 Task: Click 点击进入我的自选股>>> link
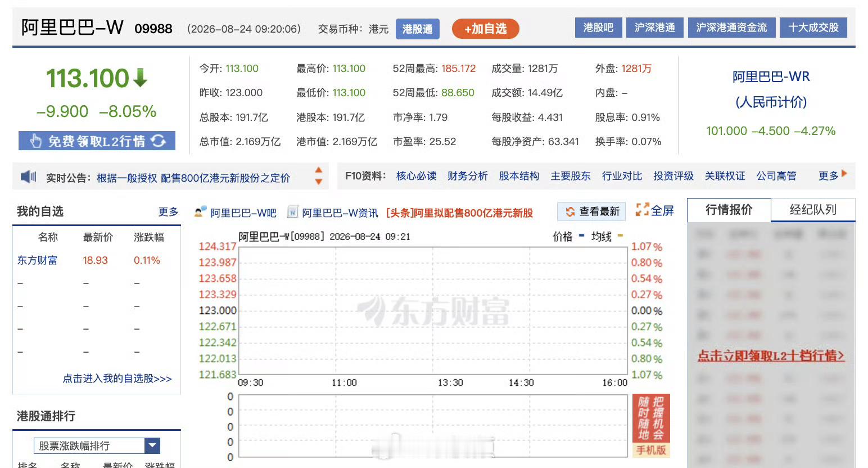(x=117, y=378)
